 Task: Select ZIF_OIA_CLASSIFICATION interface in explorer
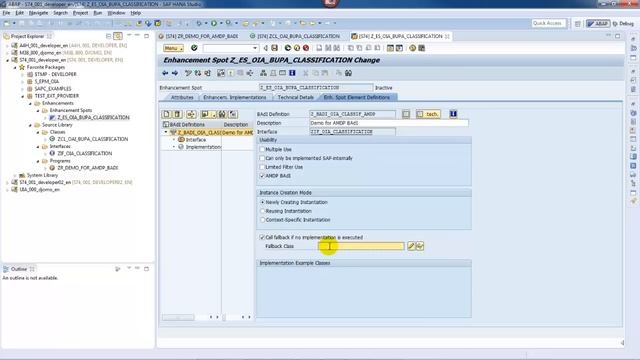[x=84, y=153]
